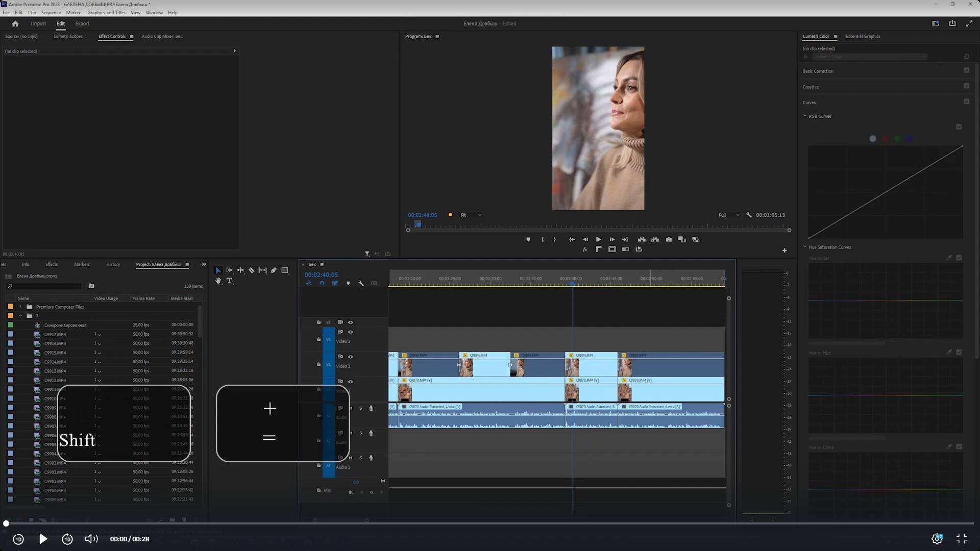Open the Fit zoom level dropdown
980x551 pixels.
[471, 215]
